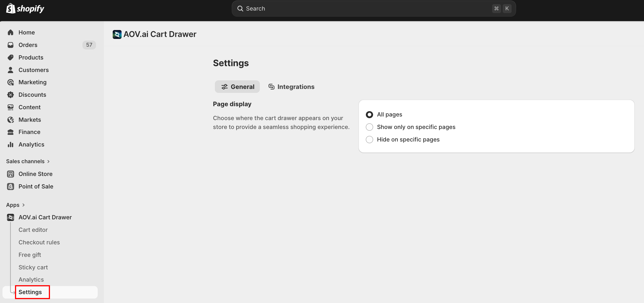The height and width of the screenshot is (303, 644).
Task: Click AOV.ai logo in page header
Action: (117, 34)
